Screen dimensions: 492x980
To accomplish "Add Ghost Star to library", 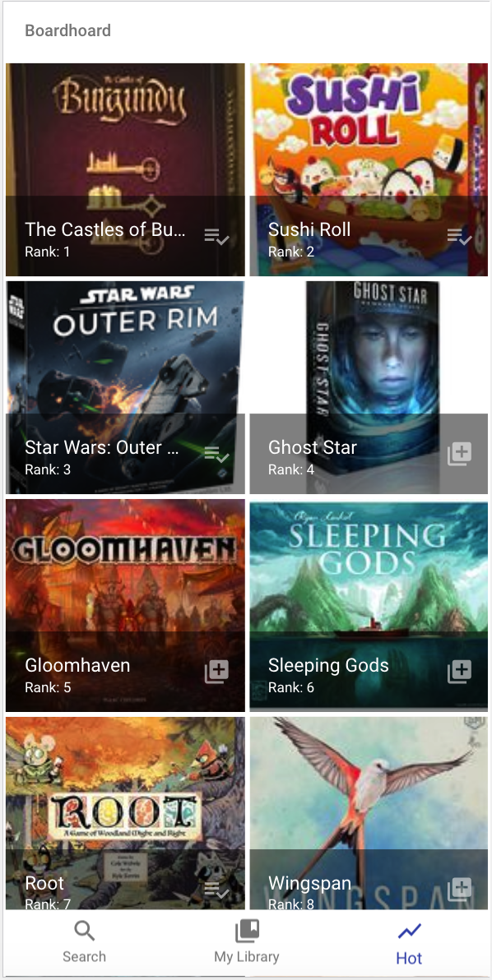I will tap(459, 454).
